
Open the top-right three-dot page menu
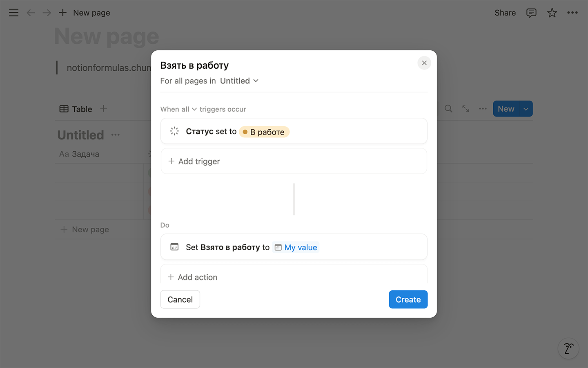[572, 13]
